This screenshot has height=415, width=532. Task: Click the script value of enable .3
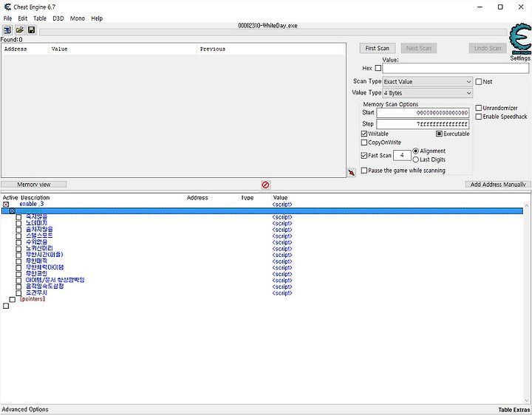click(282, 205)
